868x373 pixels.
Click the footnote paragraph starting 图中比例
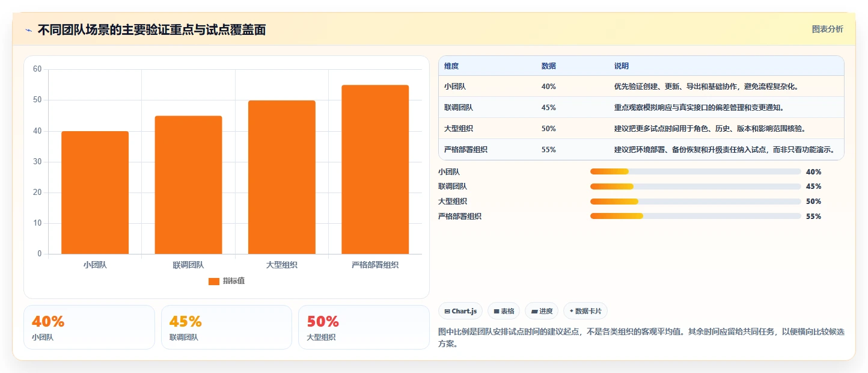click(641, 338)
